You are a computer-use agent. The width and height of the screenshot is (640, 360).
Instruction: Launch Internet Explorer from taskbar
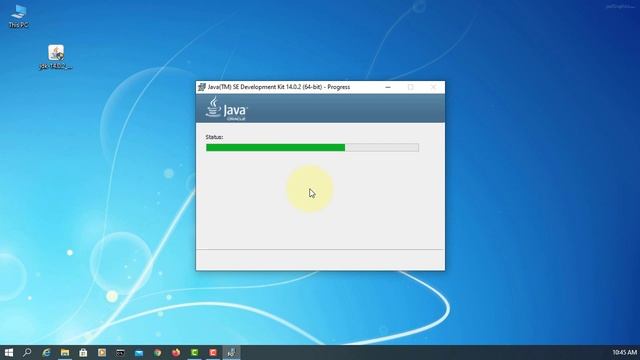click(46, 352)
